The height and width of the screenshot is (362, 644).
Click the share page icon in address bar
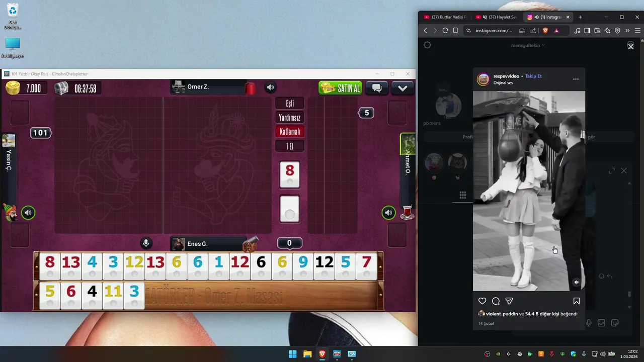pyautogui.click(x=533, y=31)
